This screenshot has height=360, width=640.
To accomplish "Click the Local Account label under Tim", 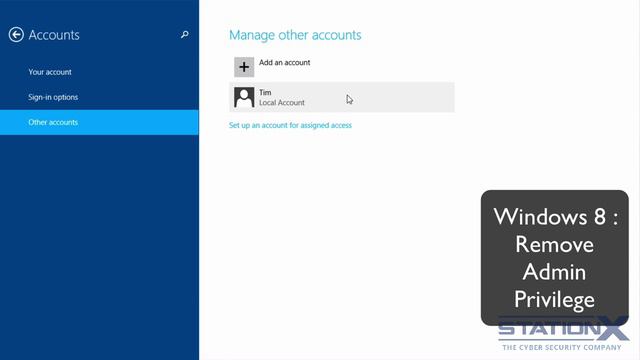I will coord(282,103).
